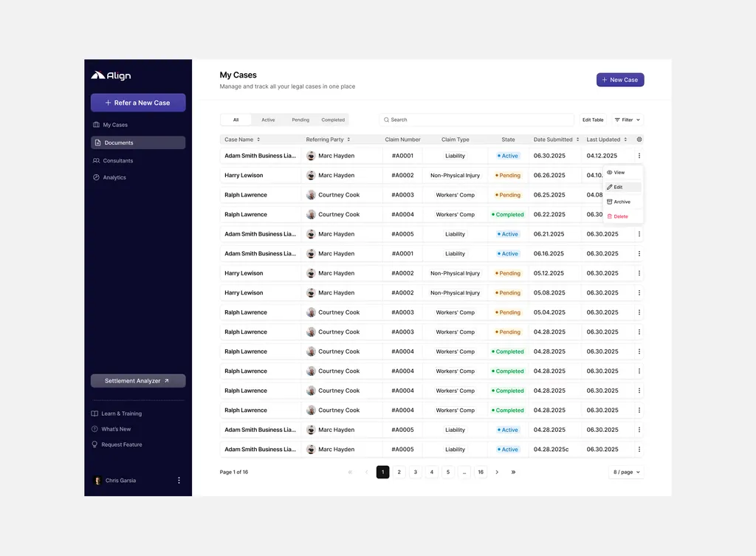
Task: Click the State column header
Action: 508,140
